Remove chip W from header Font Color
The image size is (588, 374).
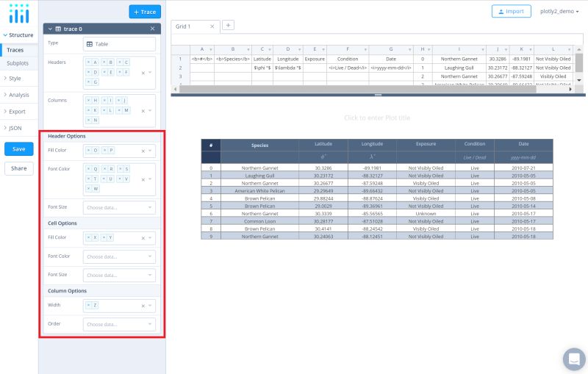(x=88, y=189)
